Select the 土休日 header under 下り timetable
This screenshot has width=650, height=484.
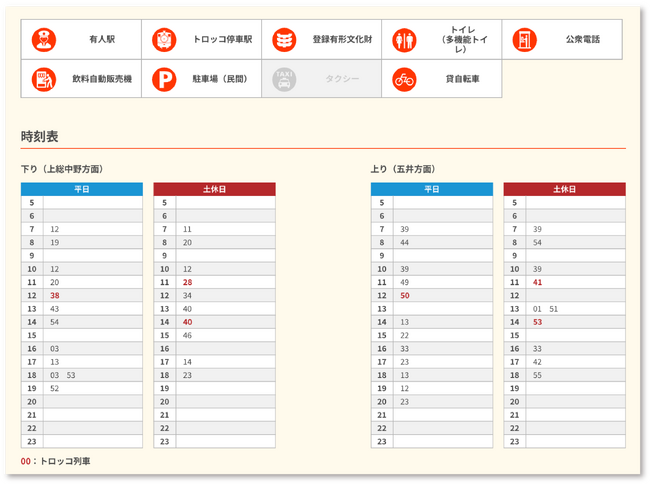[214, 189]
